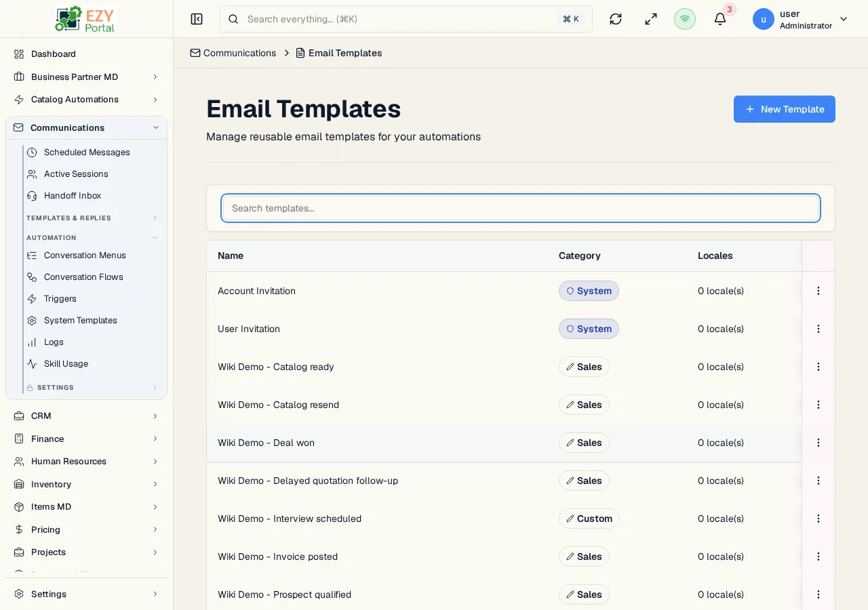Open Dashboard from the sidebar
868x610 pixels.
[86, 54]
